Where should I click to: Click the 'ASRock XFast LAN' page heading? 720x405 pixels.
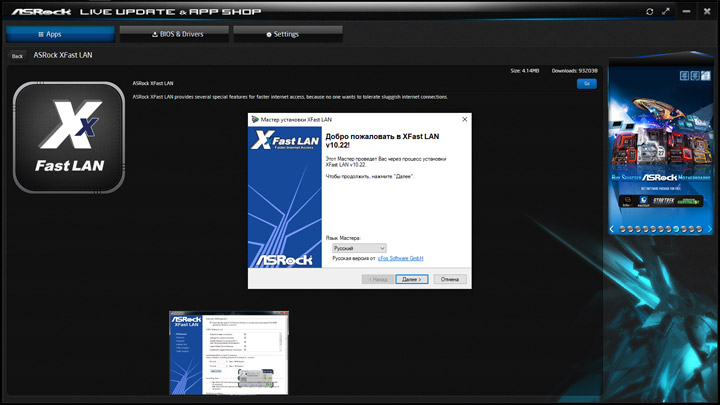coord(63,55)
